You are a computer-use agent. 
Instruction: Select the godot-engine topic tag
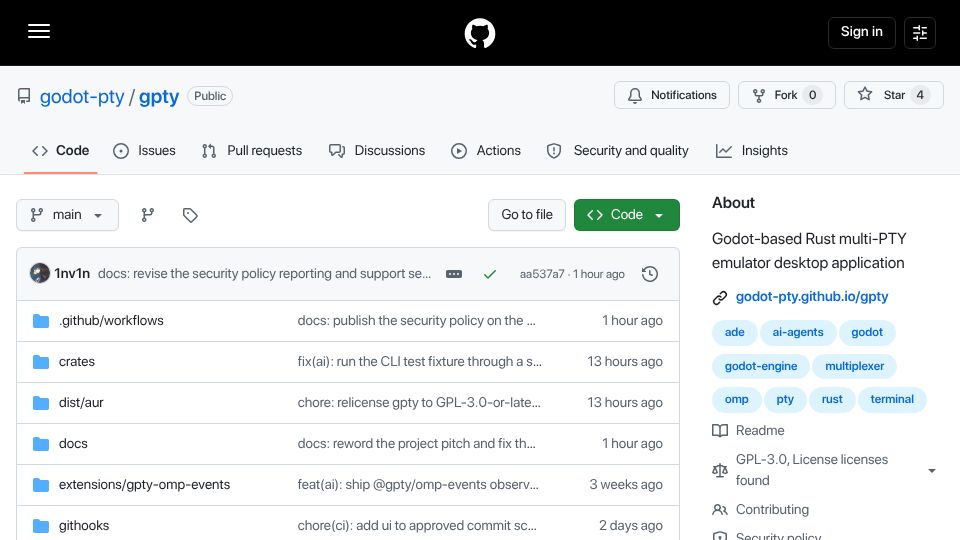click(x=761, y=366)
